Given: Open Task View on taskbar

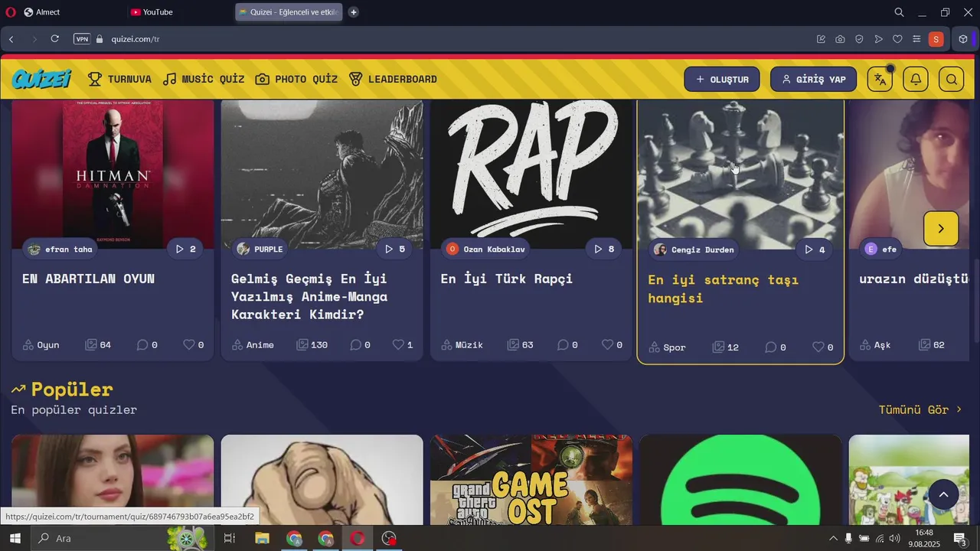Looking at the screenshot, I should [x=229, y=538].
